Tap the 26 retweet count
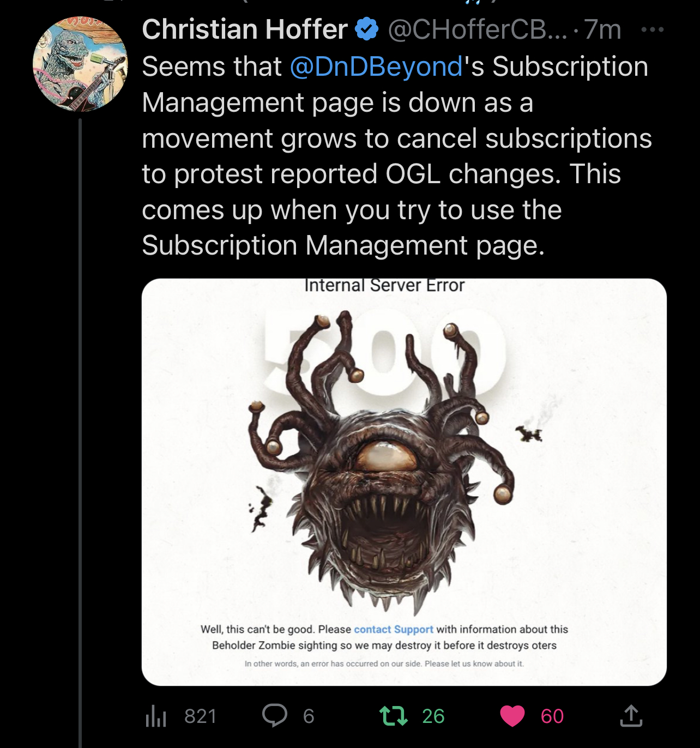Screen dimensions: 700x748 433,716
